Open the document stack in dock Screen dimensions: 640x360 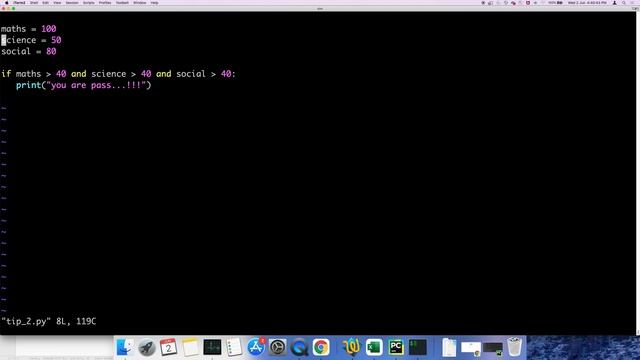coord(449,347)
